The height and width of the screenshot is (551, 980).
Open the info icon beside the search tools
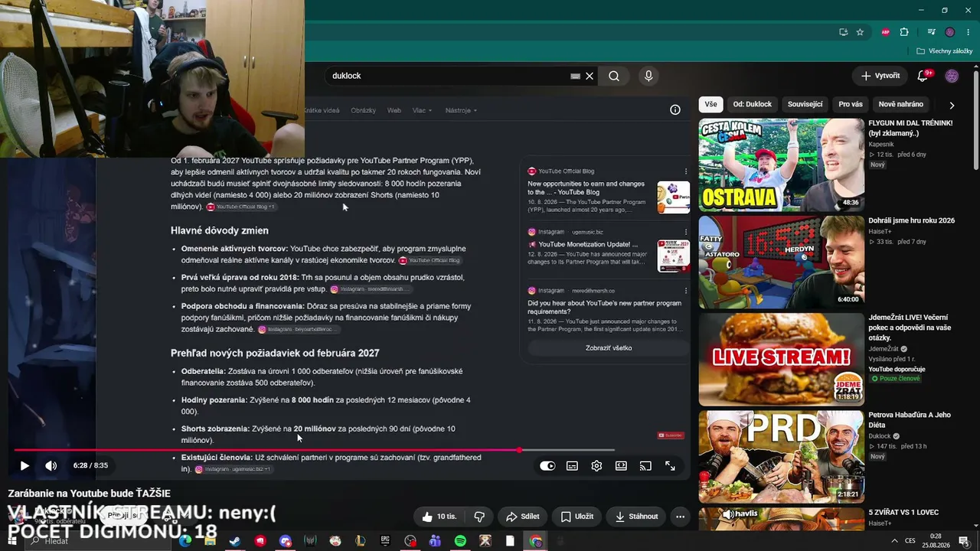coord(675,109)
